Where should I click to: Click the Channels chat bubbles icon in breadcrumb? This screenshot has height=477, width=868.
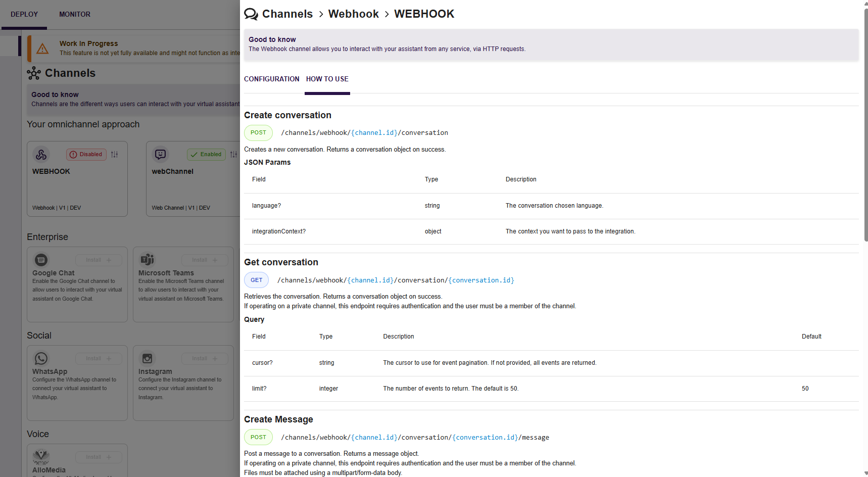click(x=251, y=14)
